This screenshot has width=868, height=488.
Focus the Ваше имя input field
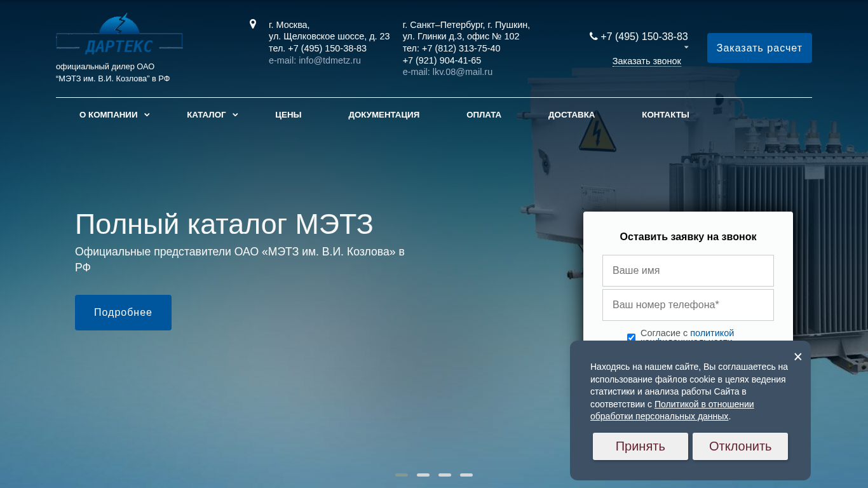tap(688, 271)
